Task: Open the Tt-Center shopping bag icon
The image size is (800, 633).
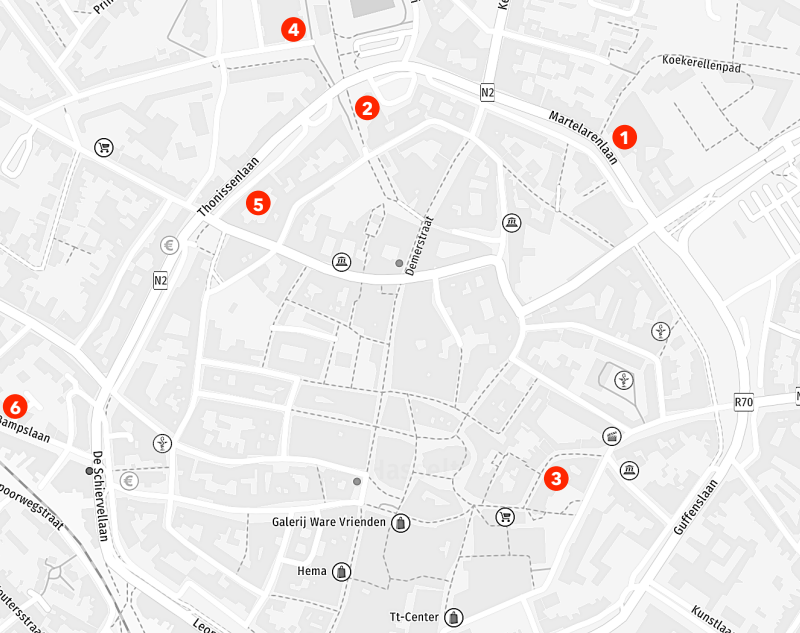Action: pyautogui.click(x=453, y=618)
